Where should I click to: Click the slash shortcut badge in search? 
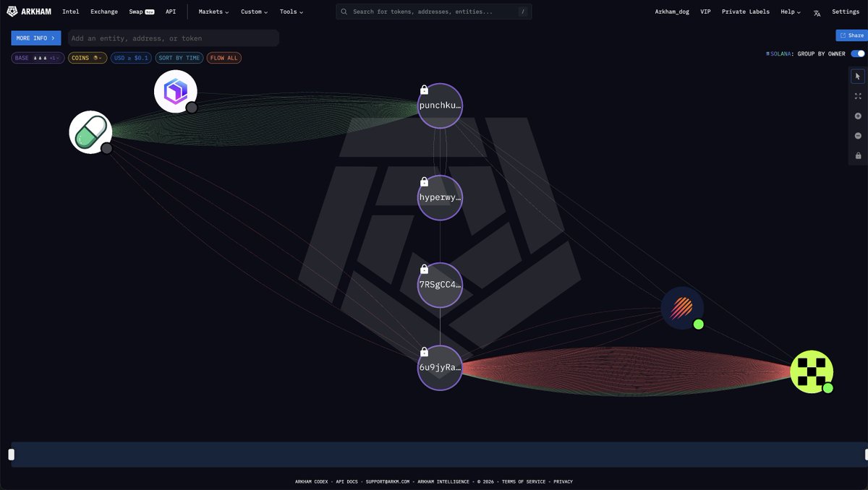pyautogui.click(x=522, y=12)
